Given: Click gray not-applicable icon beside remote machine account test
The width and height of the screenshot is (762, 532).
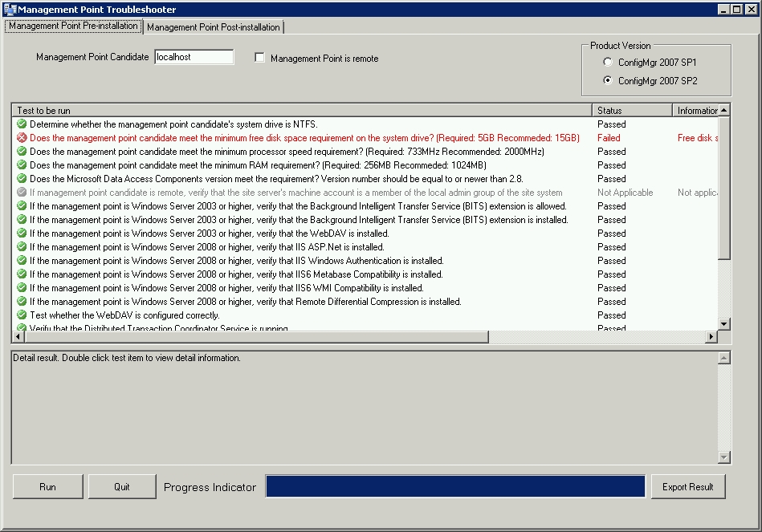Looking at the screenshot, I should (22, 192).
